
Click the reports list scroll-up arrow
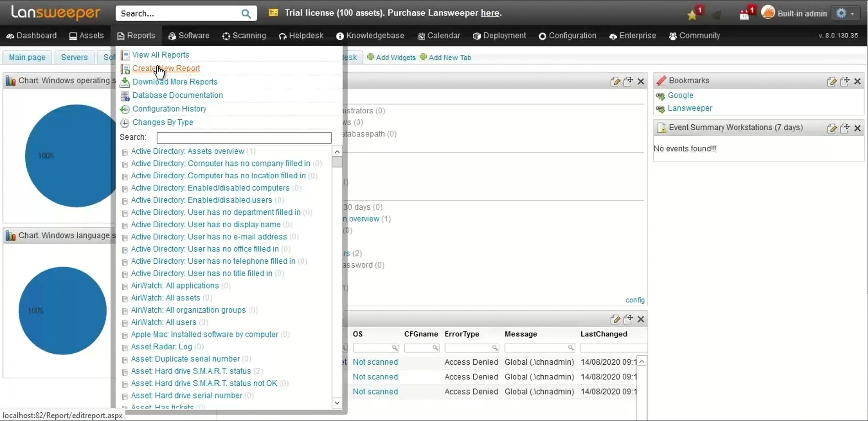click(337, 152)
